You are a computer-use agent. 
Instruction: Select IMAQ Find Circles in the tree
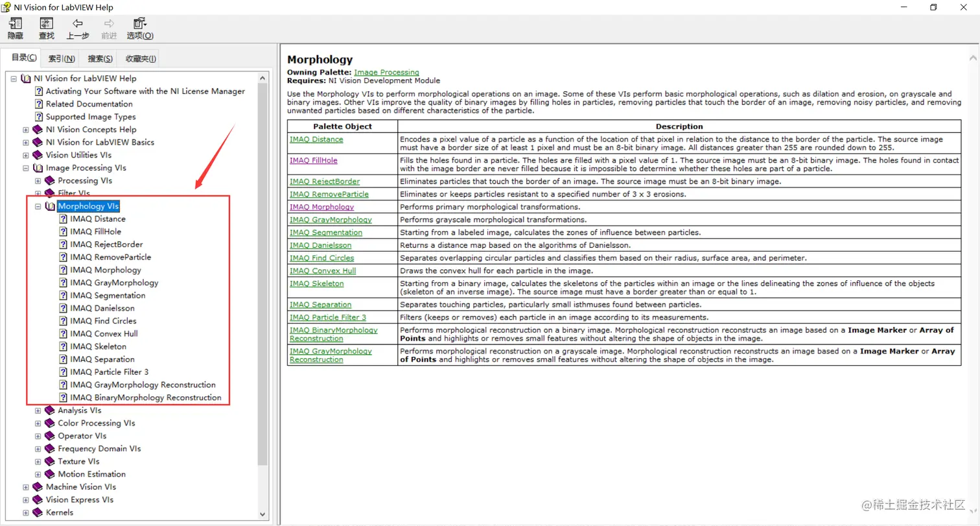[103, 321]
